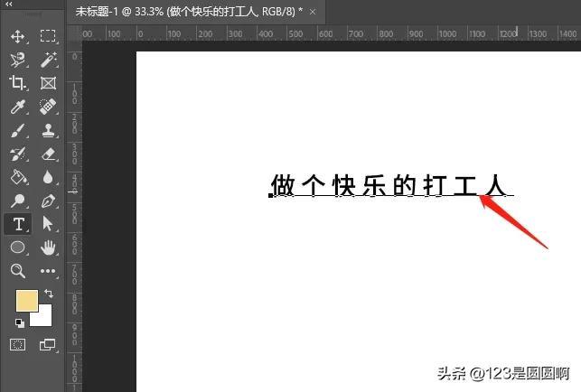Select the Lasso tool
Screen dimensions: 581x392
[x=17, y=60]
